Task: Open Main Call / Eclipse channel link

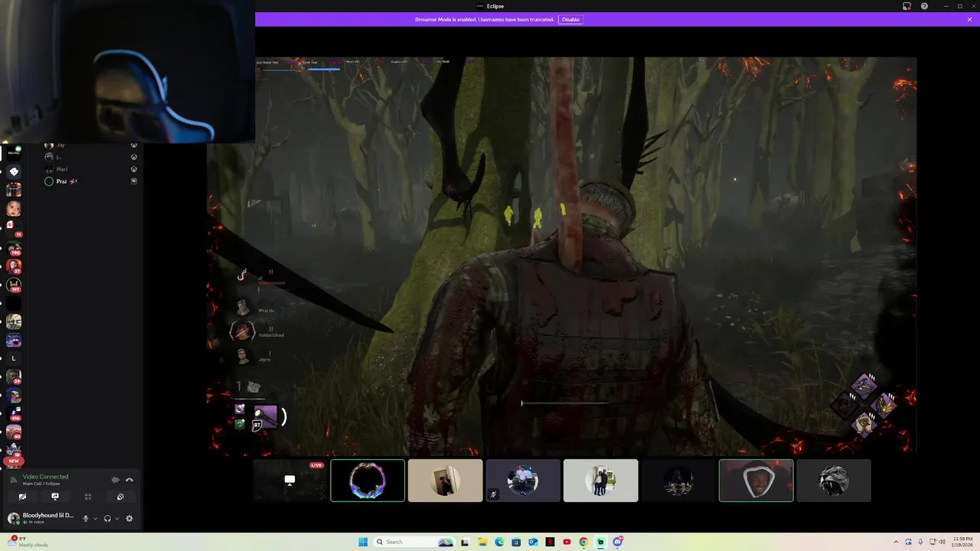Action: click(x=41, y=484)
